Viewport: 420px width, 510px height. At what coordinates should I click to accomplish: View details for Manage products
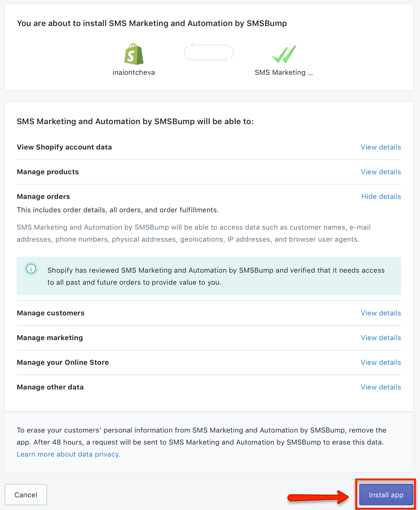(381, 172)
